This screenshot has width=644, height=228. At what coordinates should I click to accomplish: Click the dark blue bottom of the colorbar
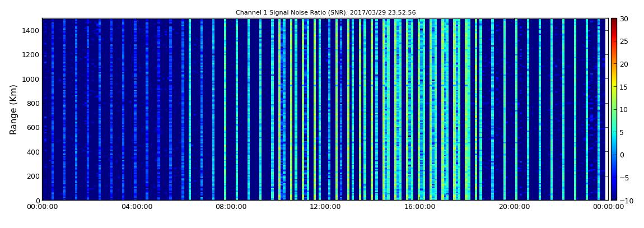[614, 195]
